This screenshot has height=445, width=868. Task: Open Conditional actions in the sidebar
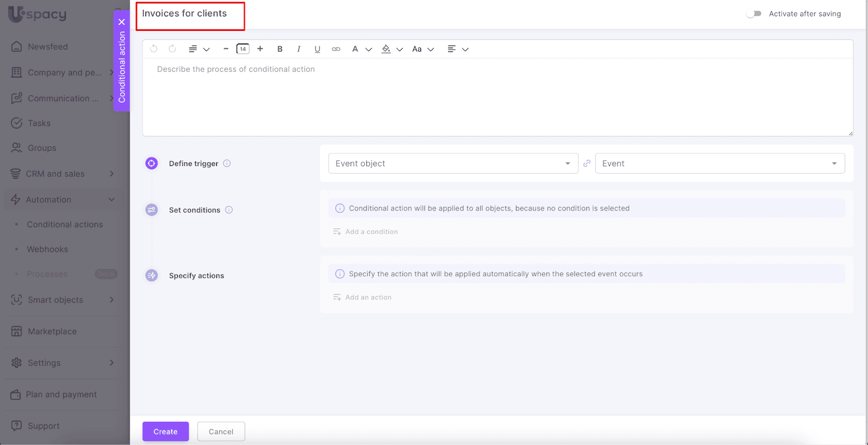65,225
